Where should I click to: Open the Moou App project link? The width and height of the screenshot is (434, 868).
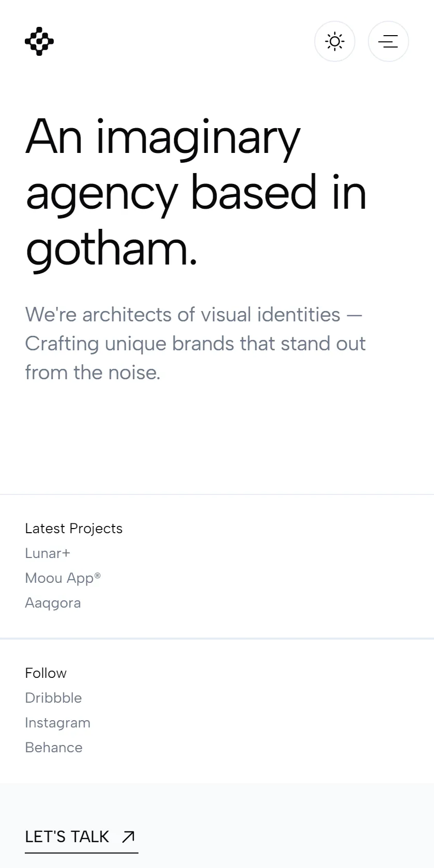[x=63, y=578]
